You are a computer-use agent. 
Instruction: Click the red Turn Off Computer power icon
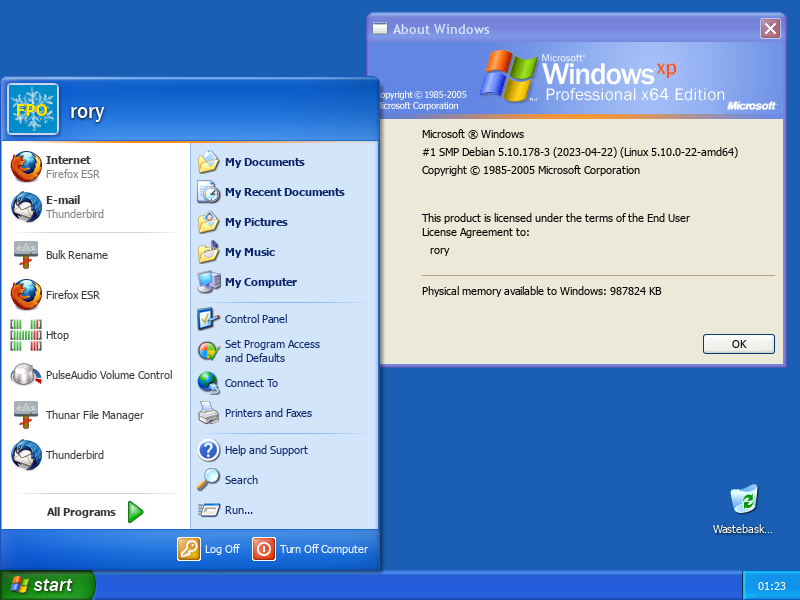(264, 549)
